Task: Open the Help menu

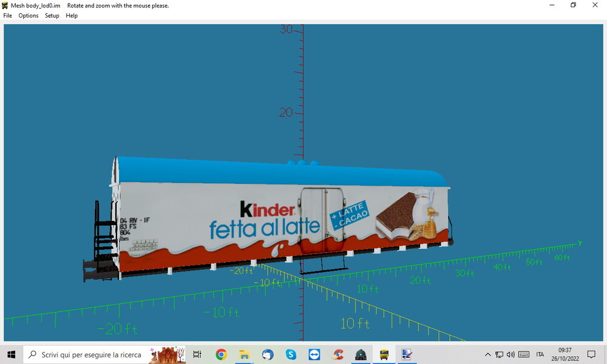Action: click(x=72, y=16)
